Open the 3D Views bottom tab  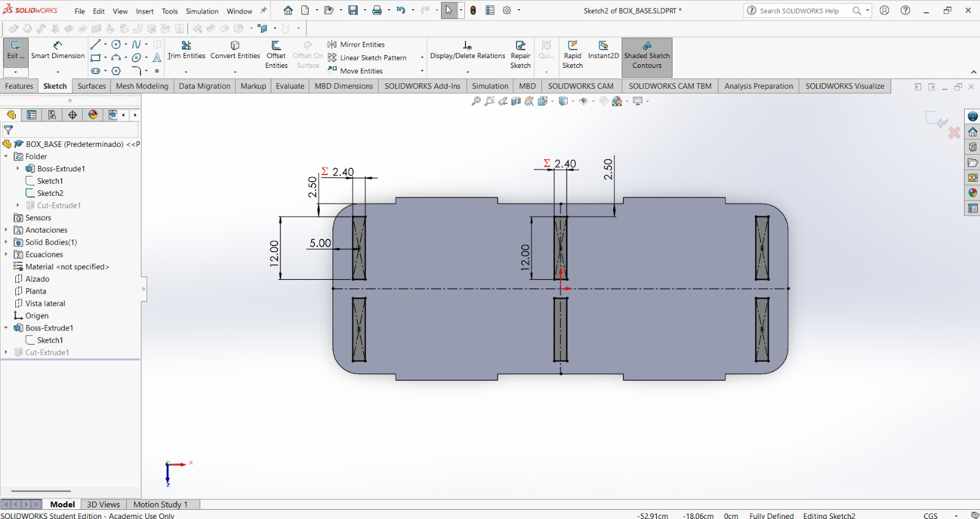point(103,504)
